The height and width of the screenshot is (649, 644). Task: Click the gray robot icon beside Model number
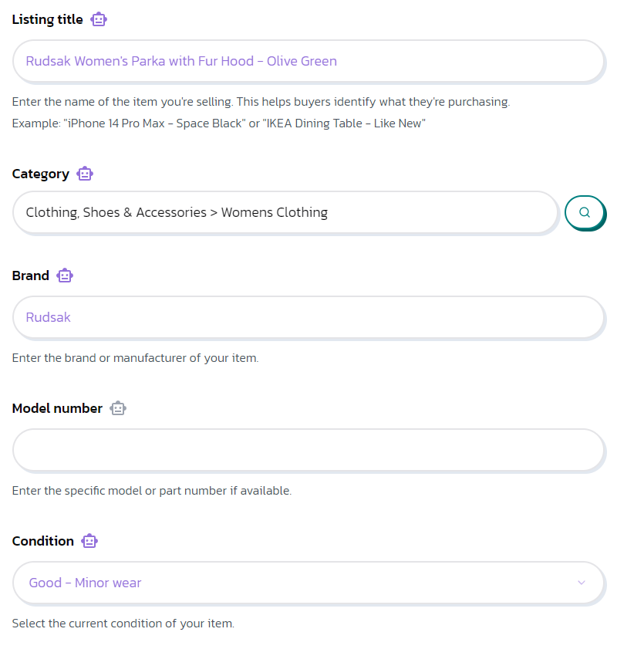(x=117, y=408)
